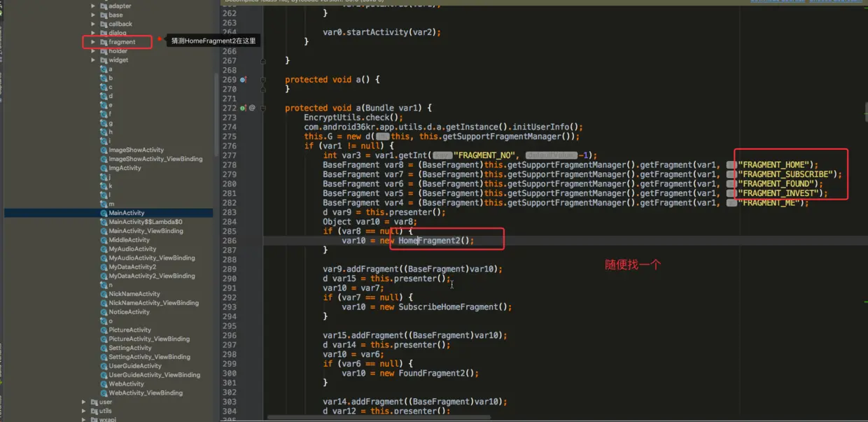The image size is (868, 422).
Task: Open WebActivity class
Action: 126,384
